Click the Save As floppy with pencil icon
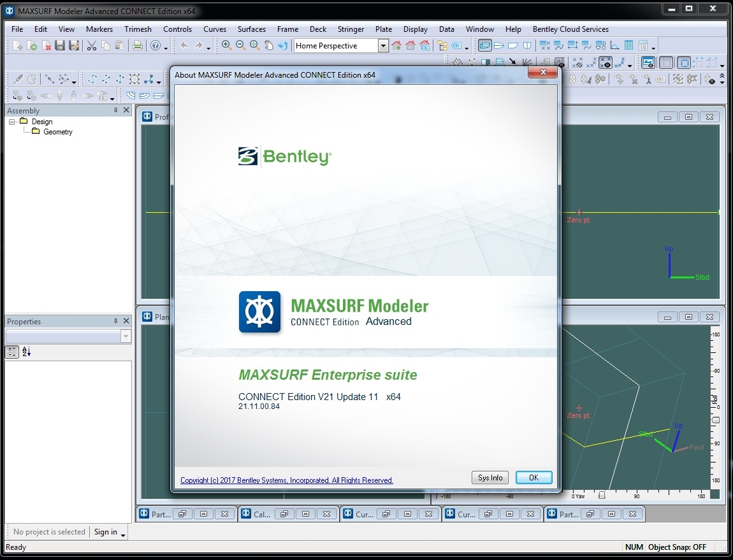 (74, 45)
